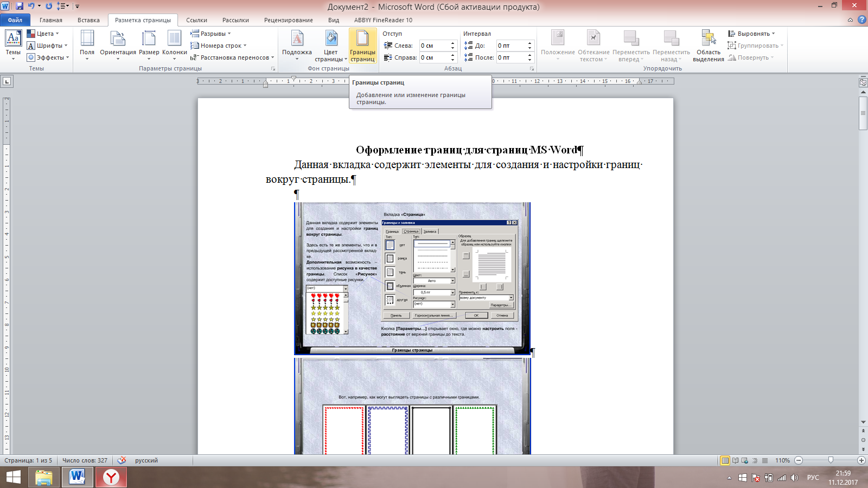This screenshot has width=868, height=488.
Task: Click the 110% zoom level button
Action: 782,460
